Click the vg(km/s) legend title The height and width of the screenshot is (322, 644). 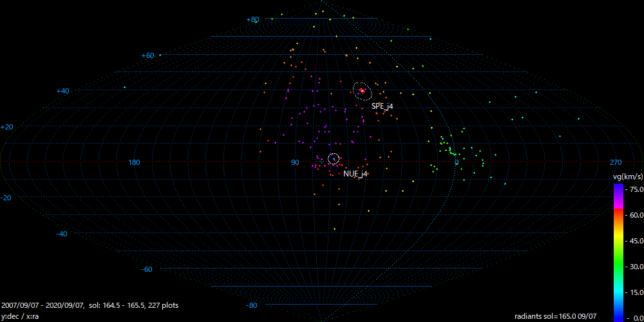627,176
